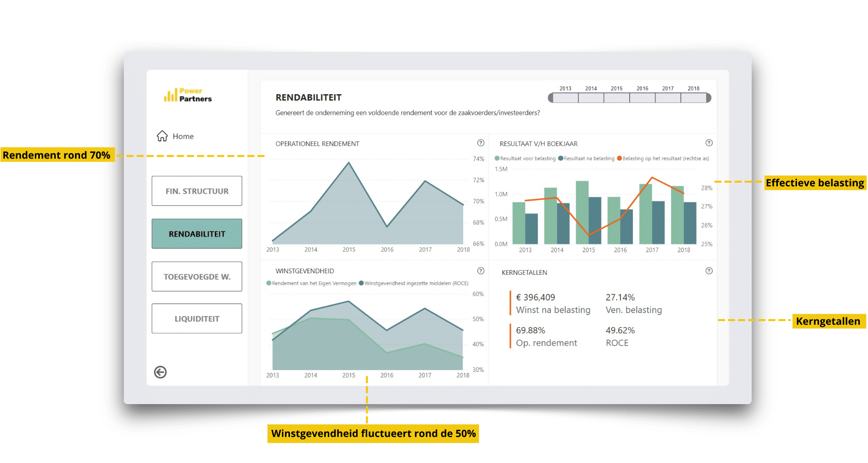
Task: Click the Power Partners logo
Action: (188, 95)
